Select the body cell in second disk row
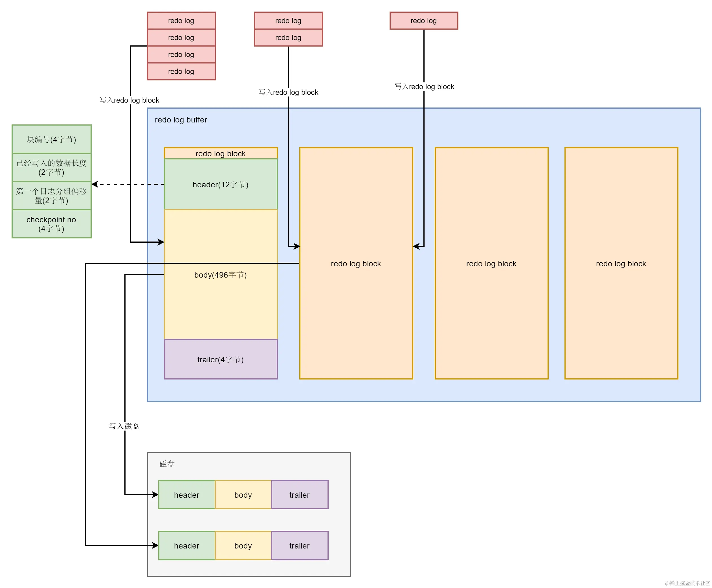This screenshot has width=712, height=588. pos(243,545)
